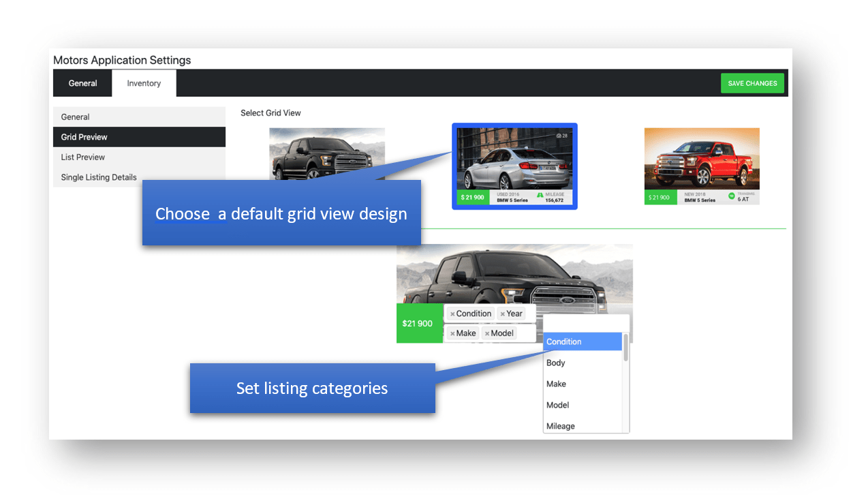868x503 pixels.
Task: Click the mileage gauge icon on the selected card
Action: tap(542, 196)
